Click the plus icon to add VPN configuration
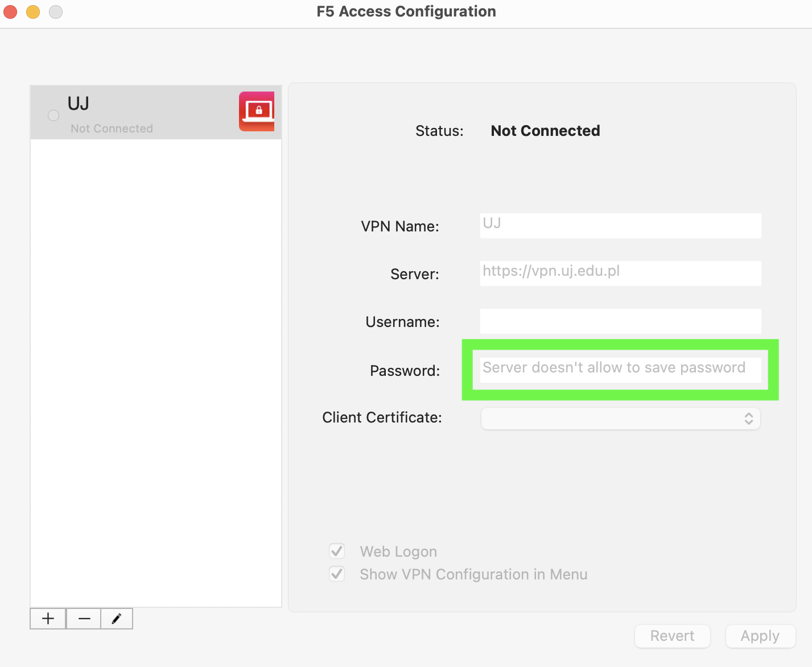This screenshot has width=812, height=667. 48,619
